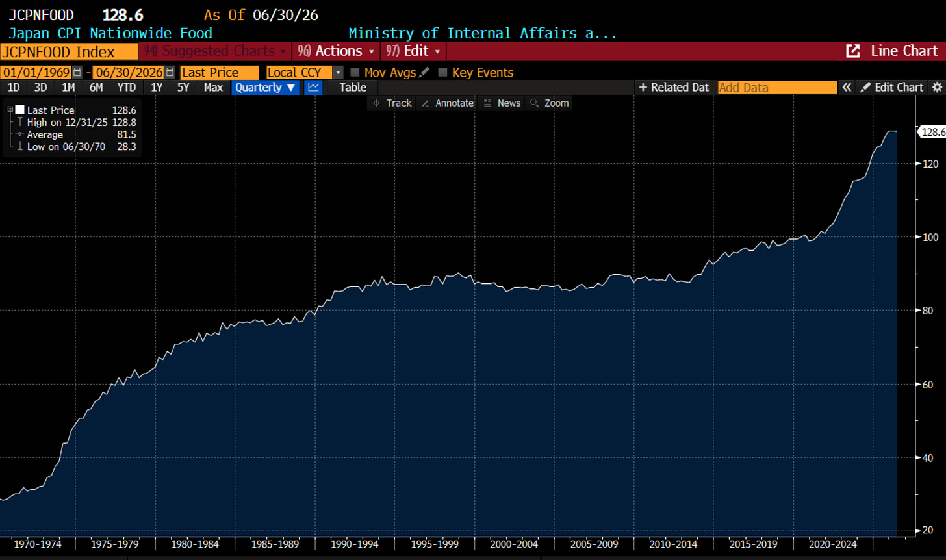The height and width of the screenshot is (560, 946).
Task: Collapse the legend tree
Action: point(10,110)
